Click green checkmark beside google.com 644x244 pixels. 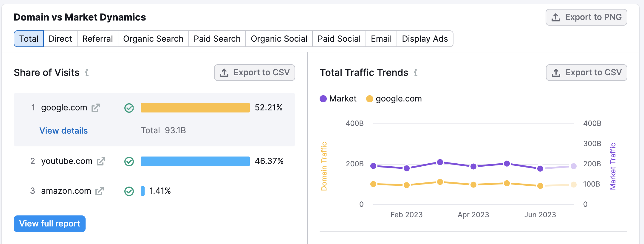point(129,108)
